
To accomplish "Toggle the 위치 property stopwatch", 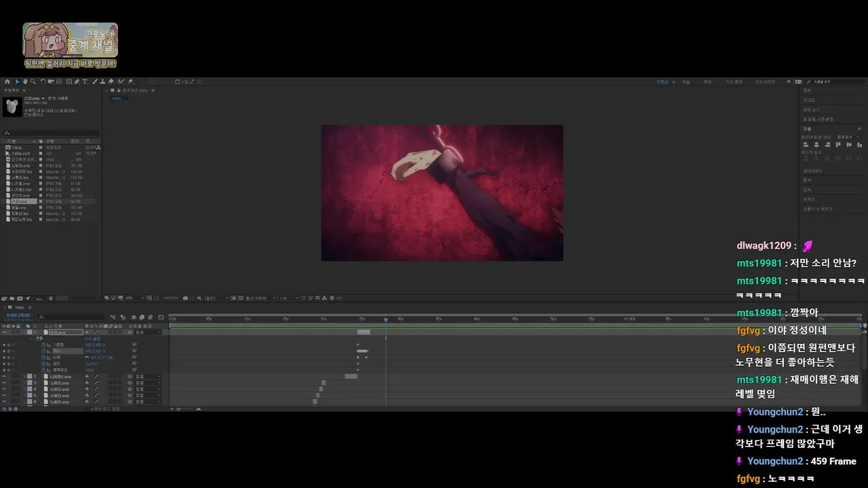I will click(43, 351).
